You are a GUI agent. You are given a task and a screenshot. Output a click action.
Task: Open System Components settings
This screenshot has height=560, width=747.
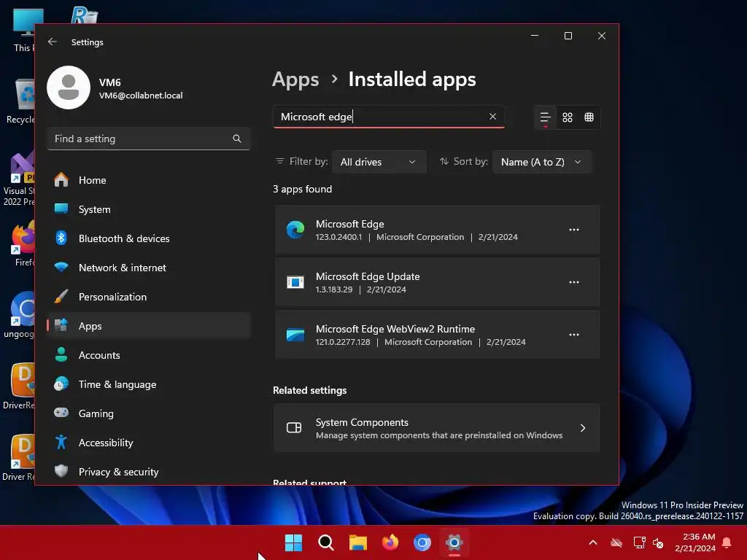[437, 428]
